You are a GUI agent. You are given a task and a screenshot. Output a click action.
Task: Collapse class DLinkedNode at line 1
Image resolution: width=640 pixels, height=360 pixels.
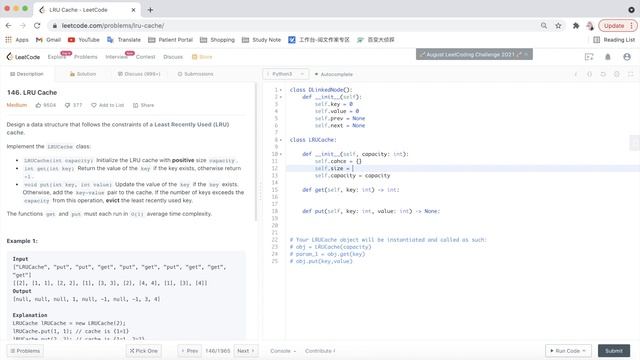pyautogui.click(x=281, y=90)
